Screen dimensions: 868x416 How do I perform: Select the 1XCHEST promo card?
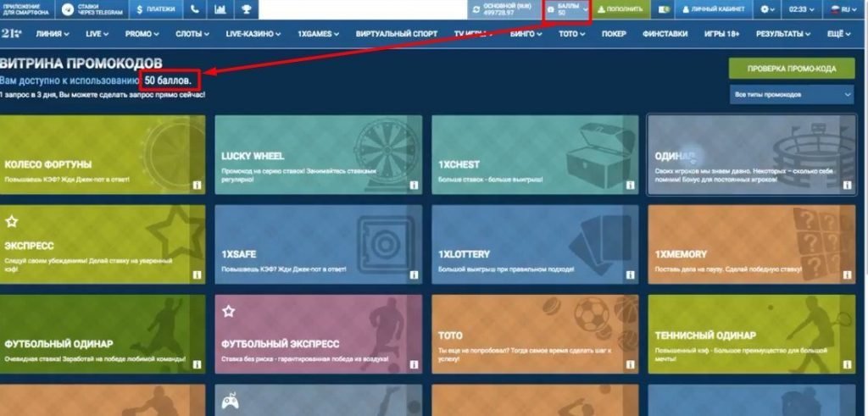(535, 154)
